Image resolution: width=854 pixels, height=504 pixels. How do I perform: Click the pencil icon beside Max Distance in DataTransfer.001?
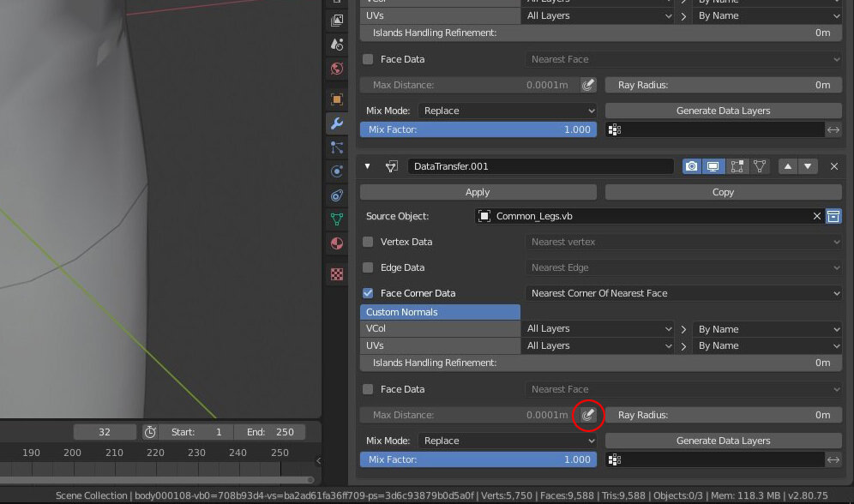click(587, 415)
